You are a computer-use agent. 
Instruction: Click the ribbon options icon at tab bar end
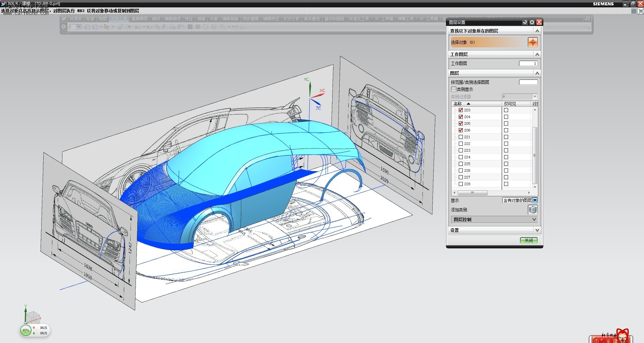point(587,18)
